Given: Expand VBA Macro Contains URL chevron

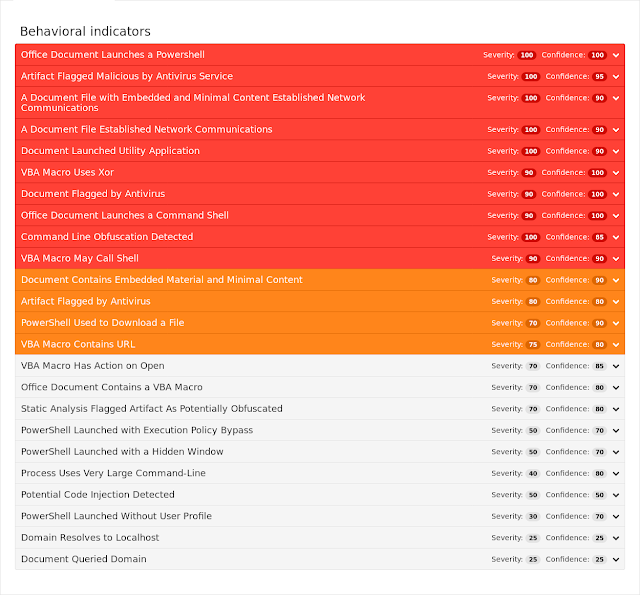Looking at the screenshot, I should point(616,345).
